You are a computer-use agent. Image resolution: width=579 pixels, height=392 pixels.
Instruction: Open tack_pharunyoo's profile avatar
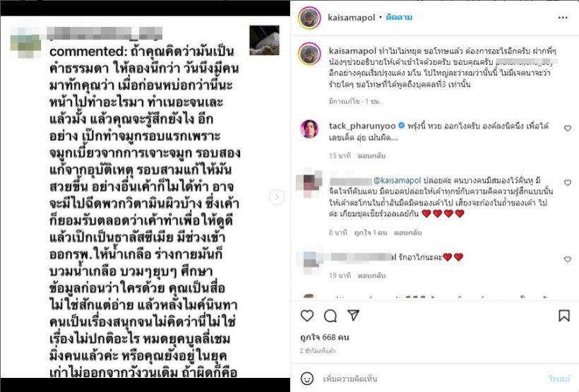[x=309, y=129]
